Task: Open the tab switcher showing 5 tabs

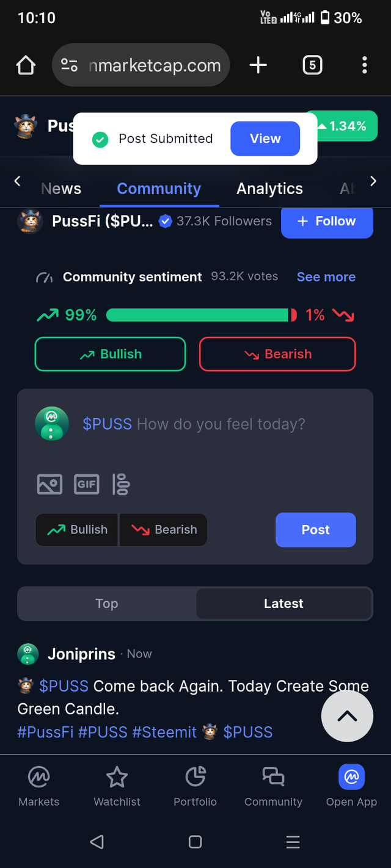Action: [312, 65]
